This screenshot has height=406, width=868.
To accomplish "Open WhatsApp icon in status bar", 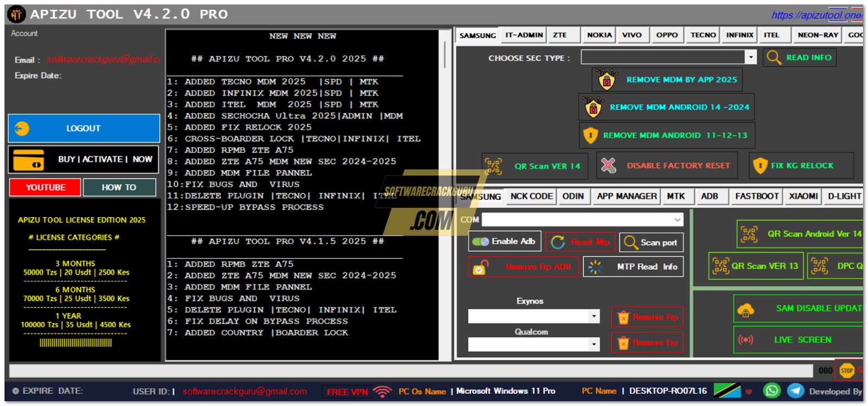I will pos(772,391).
